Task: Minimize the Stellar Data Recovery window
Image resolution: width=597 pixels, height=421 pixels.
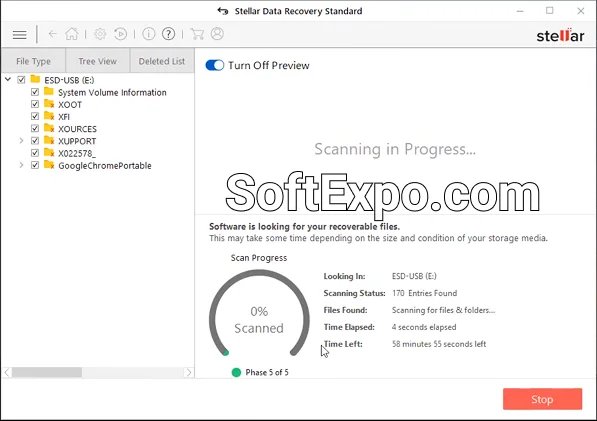Action: pyautogui.click(x=520, y=11)
